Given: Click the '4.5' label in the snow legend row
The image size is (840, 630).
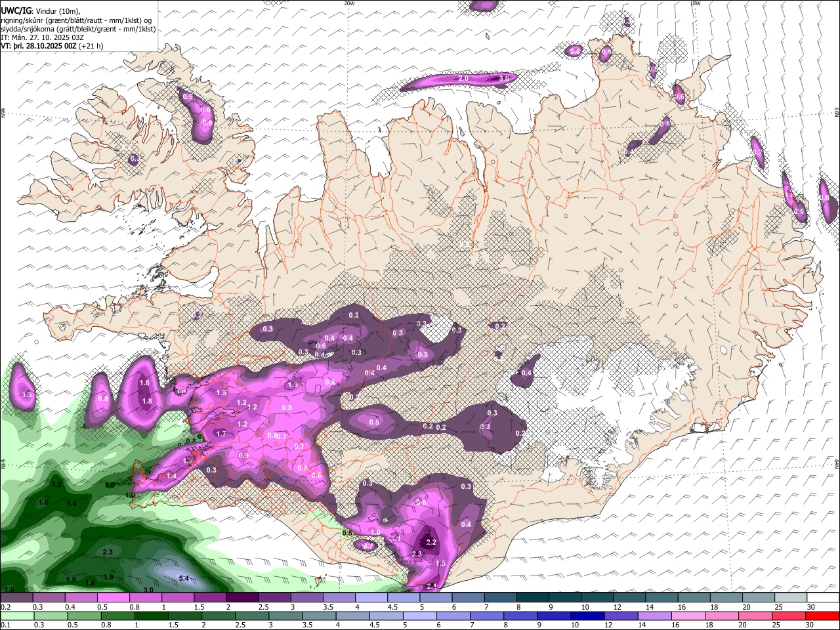Looking at the screenshot, I should 392,607.
